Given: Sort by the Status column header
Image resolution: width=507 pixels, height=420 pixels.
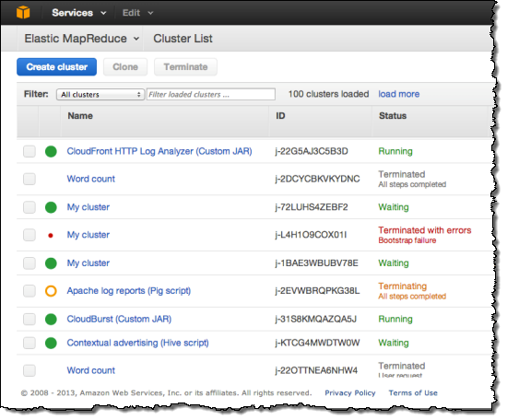Looking at the screenshot, I should [x=393, y=116].
